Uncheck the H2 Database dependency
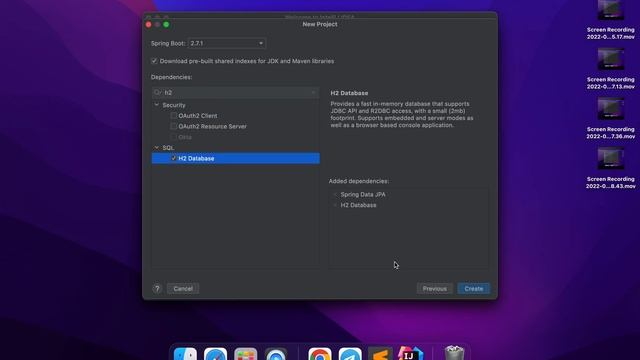The width and height of the screenshot is (640, 360). click(174, 158)
